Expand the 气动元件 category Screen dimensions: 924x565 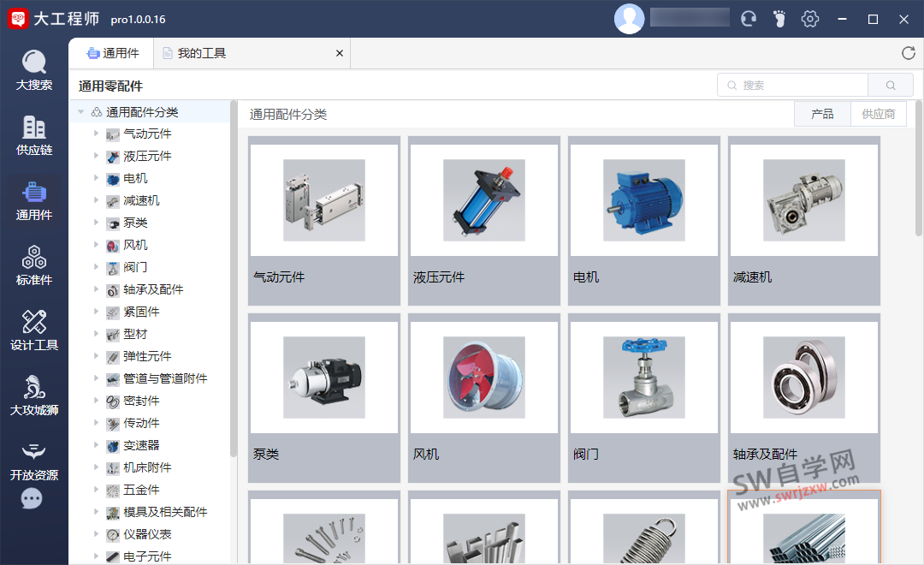click(96, 134)
